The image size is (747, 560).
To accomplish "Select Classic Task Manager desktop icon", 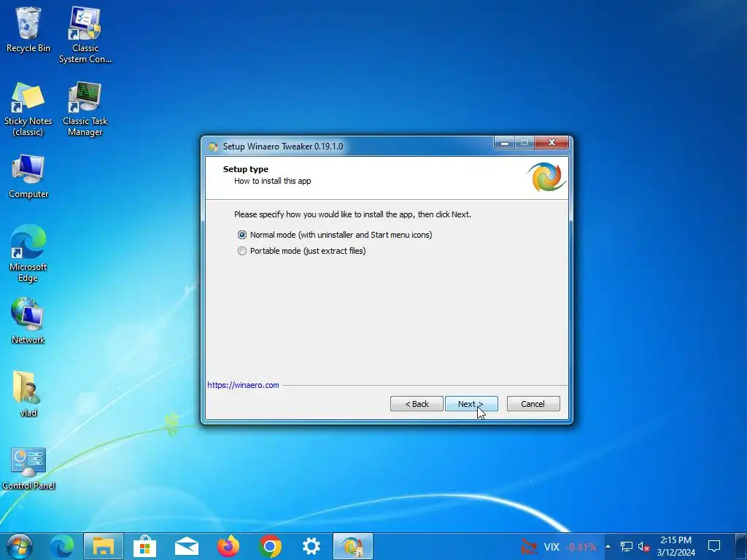I will 85,109.
